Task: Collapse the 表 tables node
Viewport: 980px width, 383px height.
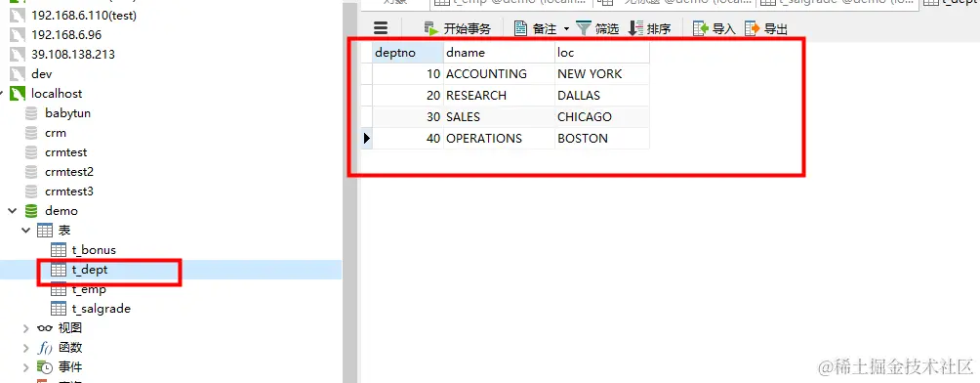Action: coord(25,231)
